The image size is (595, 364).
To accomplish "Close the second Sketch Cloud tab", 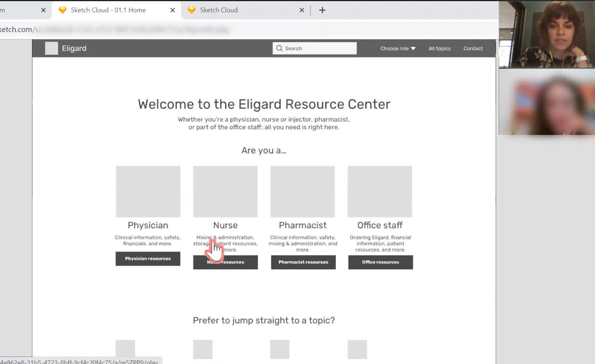I will coord(302,10).
